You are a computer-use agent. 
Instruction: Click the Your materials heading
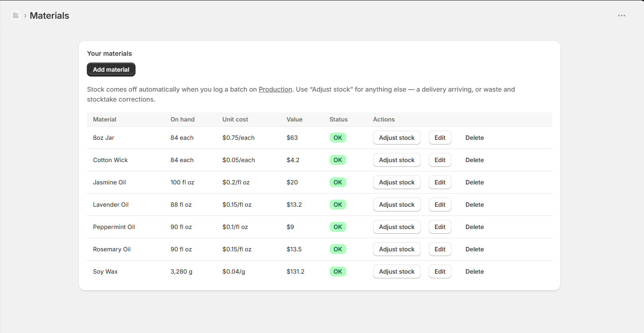[x=110, y=53]
